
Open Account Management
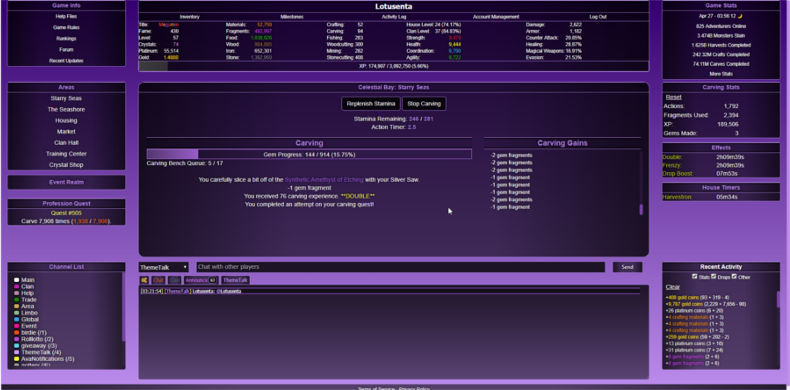[x=496, y=17]
